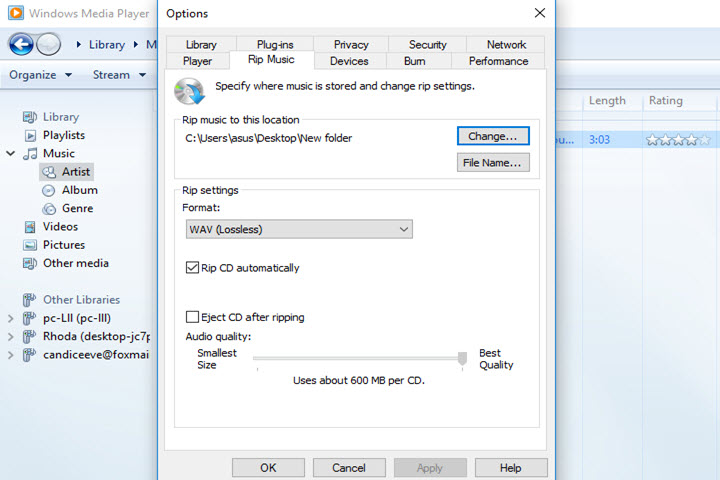Viewport: 720px width, 480px height.
Task: Expand the Rhoda (desktop-jc7p library
Action: coord(11,337)
